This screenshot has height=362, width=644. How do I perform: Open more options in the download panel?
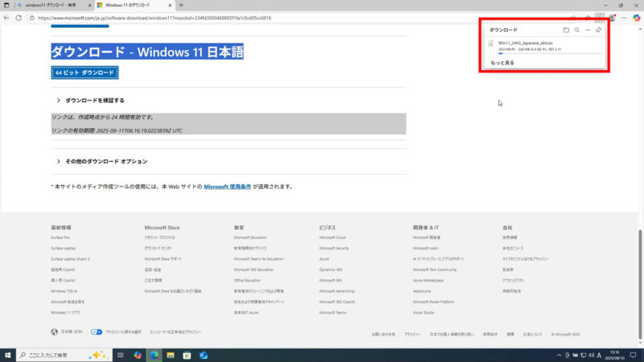[587, 30]
